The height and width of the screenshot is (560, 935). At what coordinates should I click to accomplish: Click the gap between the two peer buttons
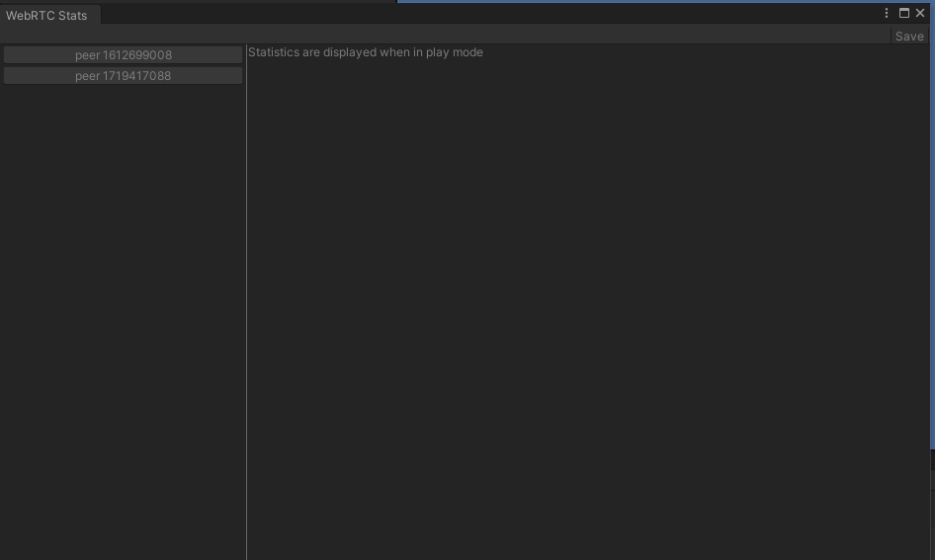coord(123,65)
